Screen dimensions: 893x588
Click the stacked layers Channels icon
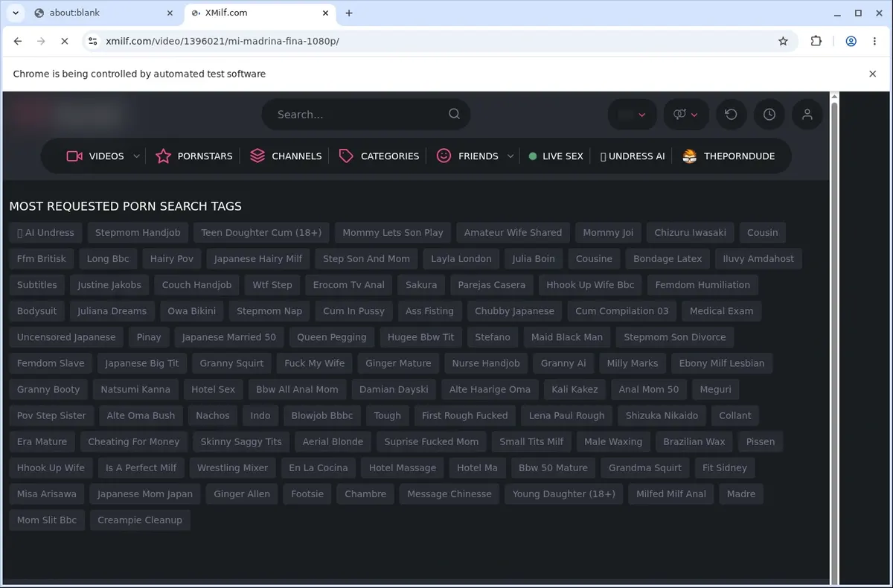(x=257, y=156)
